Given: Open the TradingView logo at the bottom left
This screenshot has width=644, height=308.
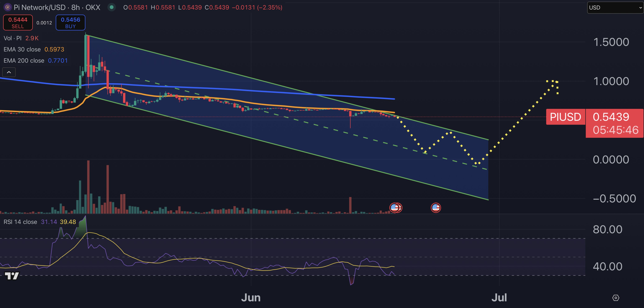Looking at the screenshot, I should (x=12, y=276).
